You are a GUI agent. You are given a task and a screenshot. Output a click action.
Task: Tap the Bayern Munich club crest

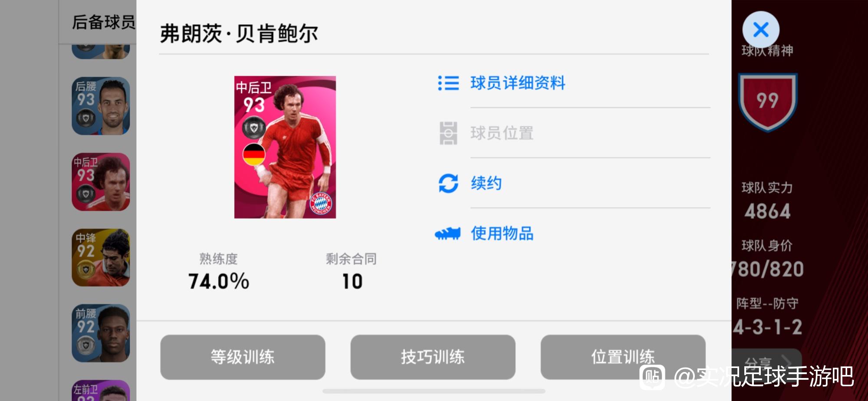321,203
